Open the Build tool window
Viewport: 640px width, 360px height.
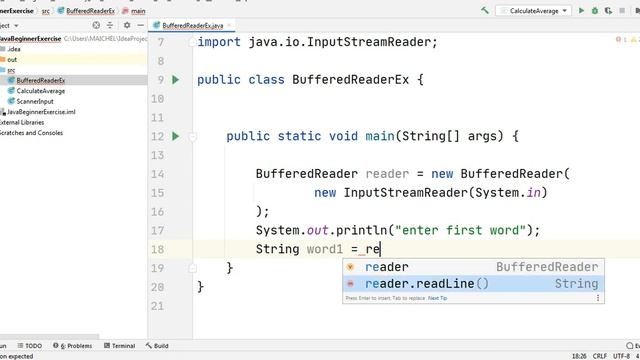[x=157, y=346]
